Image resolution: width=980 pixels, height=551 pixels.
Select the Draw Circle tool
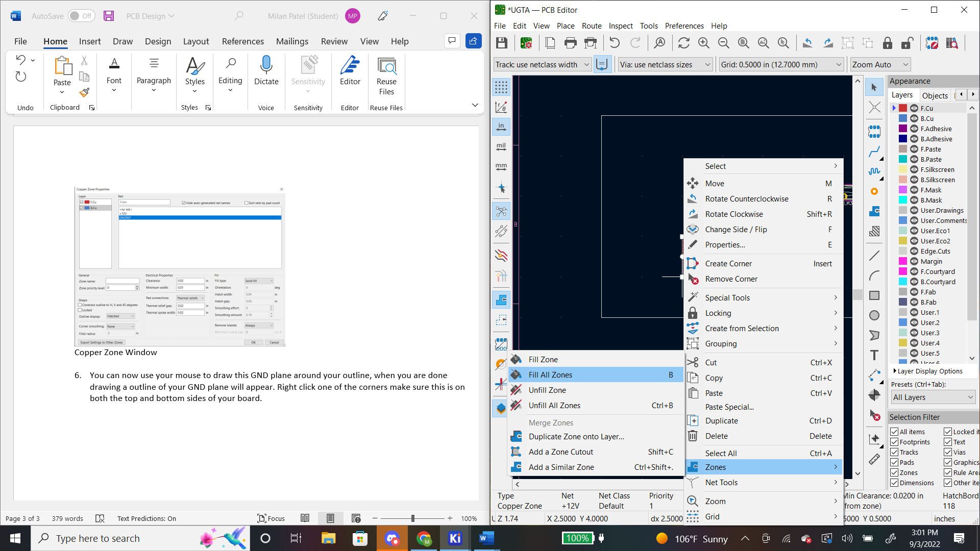pyautogui.click(x=874, y=315)
